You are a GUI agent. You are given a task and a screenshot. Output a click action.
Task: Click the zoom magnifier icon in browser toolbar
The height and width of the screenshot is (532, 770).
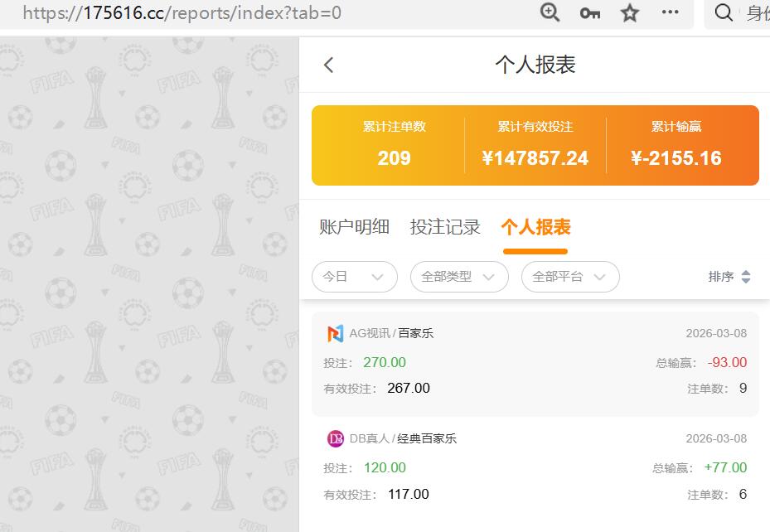[549, 13]
